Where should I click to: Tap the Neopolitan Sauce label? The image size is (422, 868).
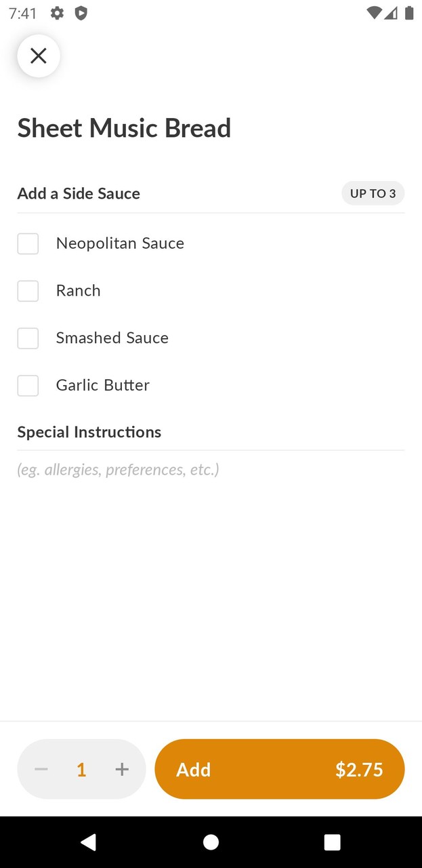tap(120, 243)
